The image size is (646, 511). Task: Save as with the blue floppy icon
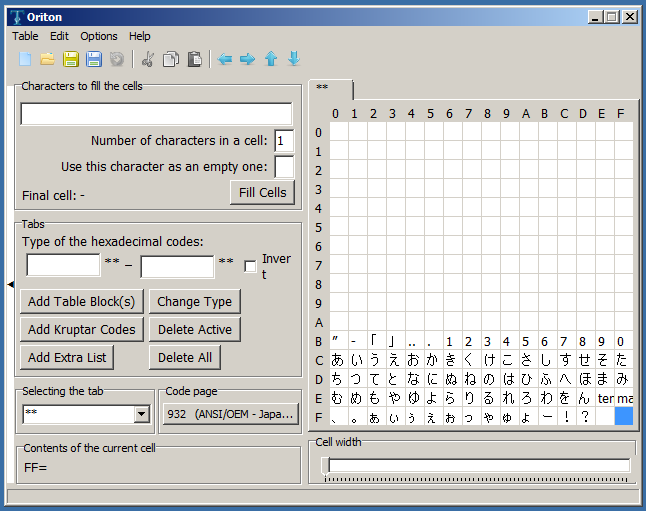(x=94, y=59)
